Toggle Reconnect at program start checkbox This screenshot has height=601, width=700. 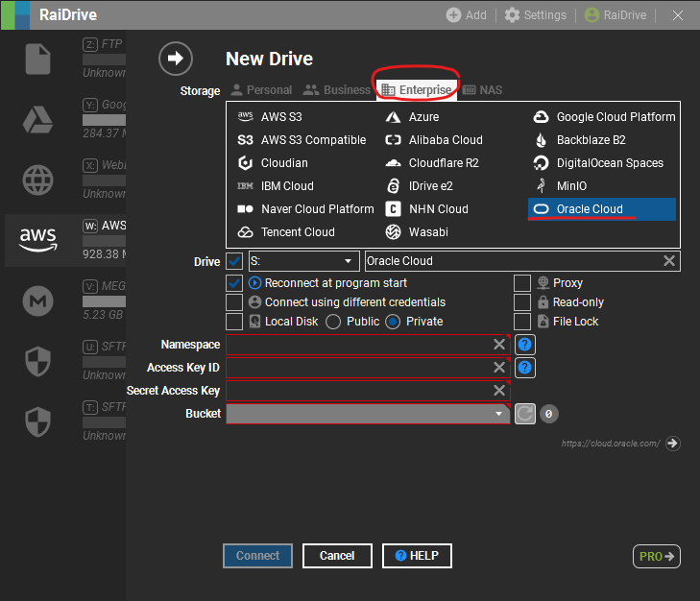coord(234,283)
